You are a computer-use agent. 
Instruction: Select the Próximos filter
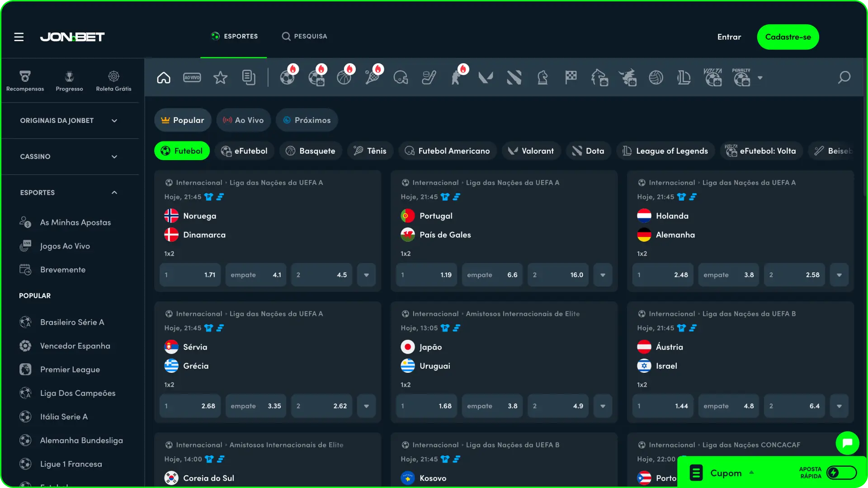tap(307, 120)
